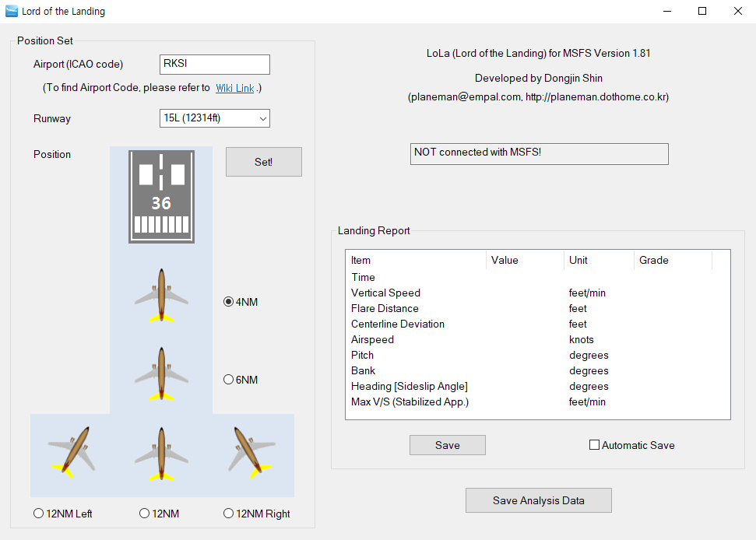Click the airplane icon beside 6NM
The image size is (756, 540).
[x=161, y=373]
